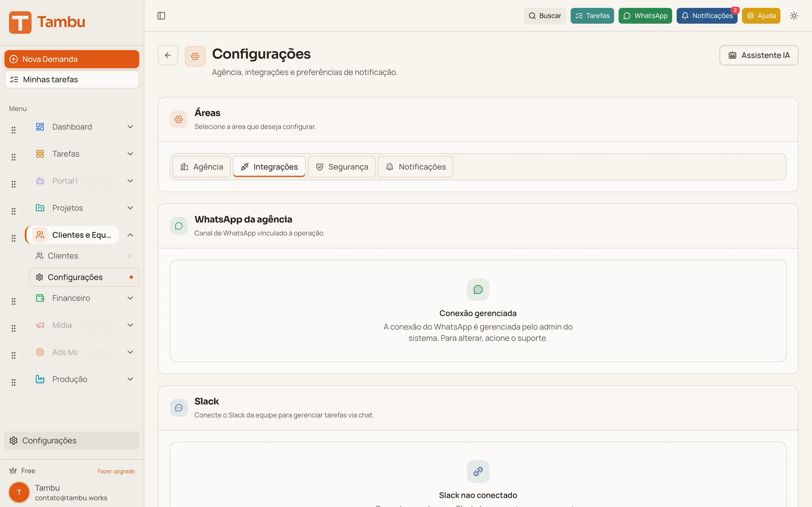This screenshot has height=507, width=812.
Task: Click the Tarefas checklist icon in top bar
Action: [x=579, y=15]
